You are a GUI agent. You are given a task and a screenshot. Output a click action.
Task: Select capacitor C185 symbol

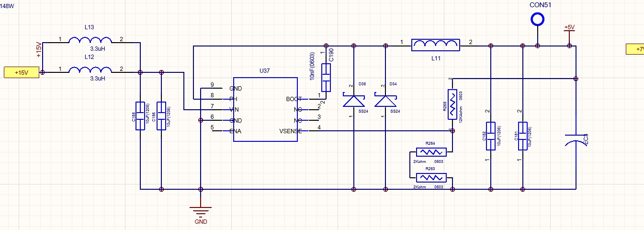[x=140, y=115]
